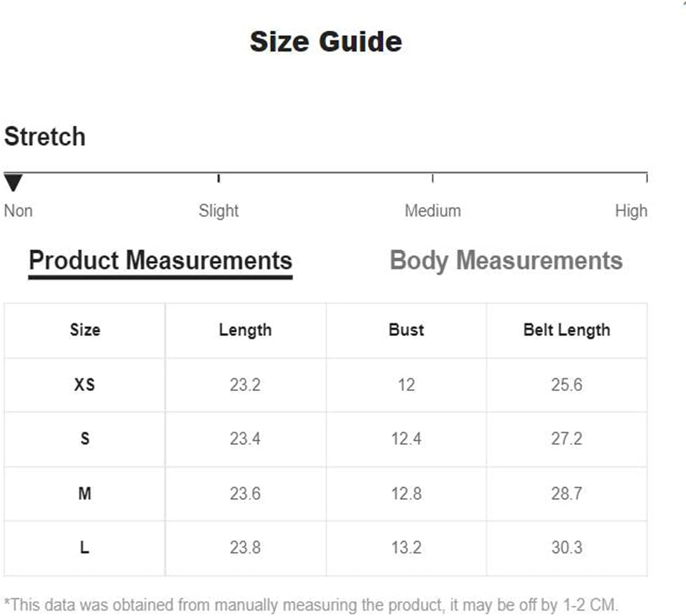This screenshot has width=686, height=616.
Task: Select the Medium tick on stretch scale
Action: tap(433, 178)
